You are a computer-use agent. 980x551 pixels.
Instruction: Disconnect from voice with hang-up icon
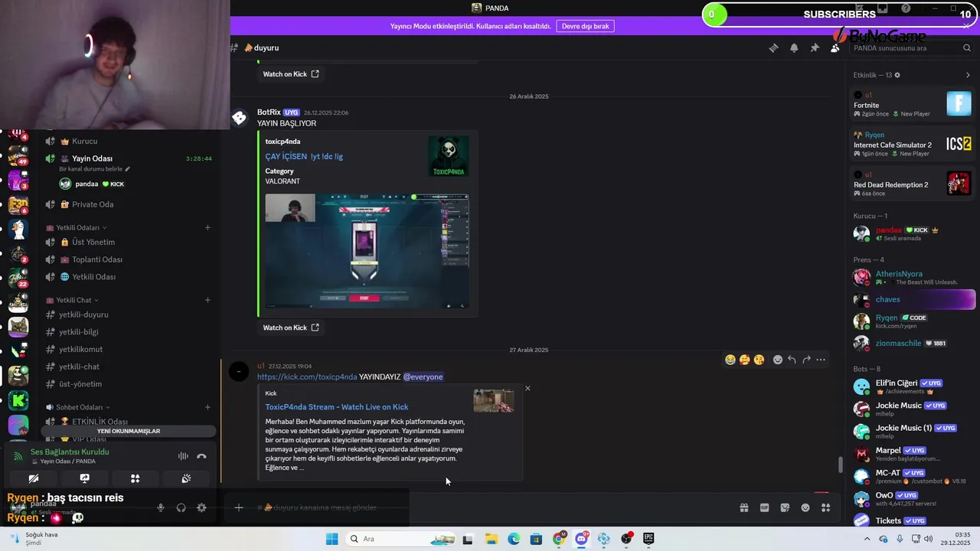(201, 456)
